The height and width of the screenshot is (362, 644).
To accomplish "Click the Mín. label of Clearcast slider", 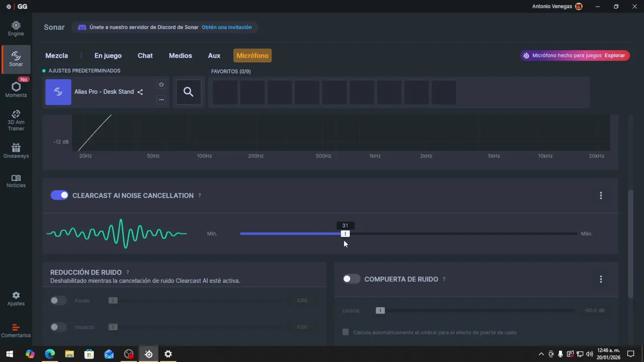I will 212,234.
